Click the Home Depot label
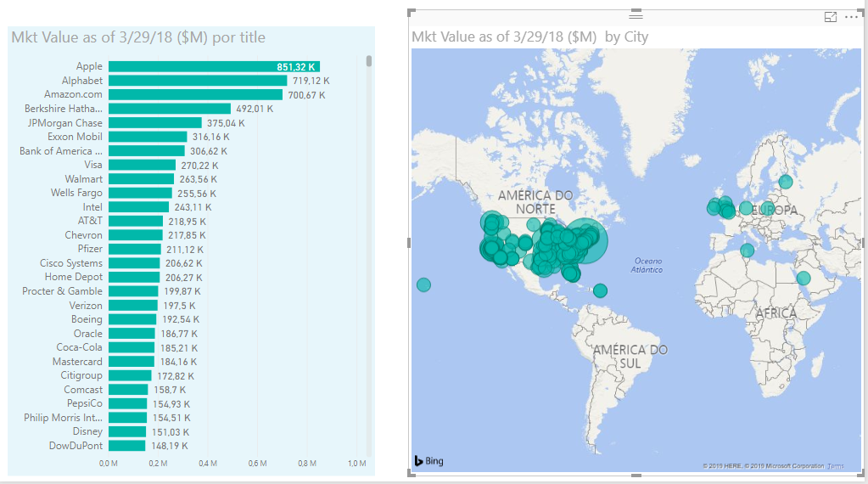The image size is (868, 484). pyautogui.click(x=74, y=277)
